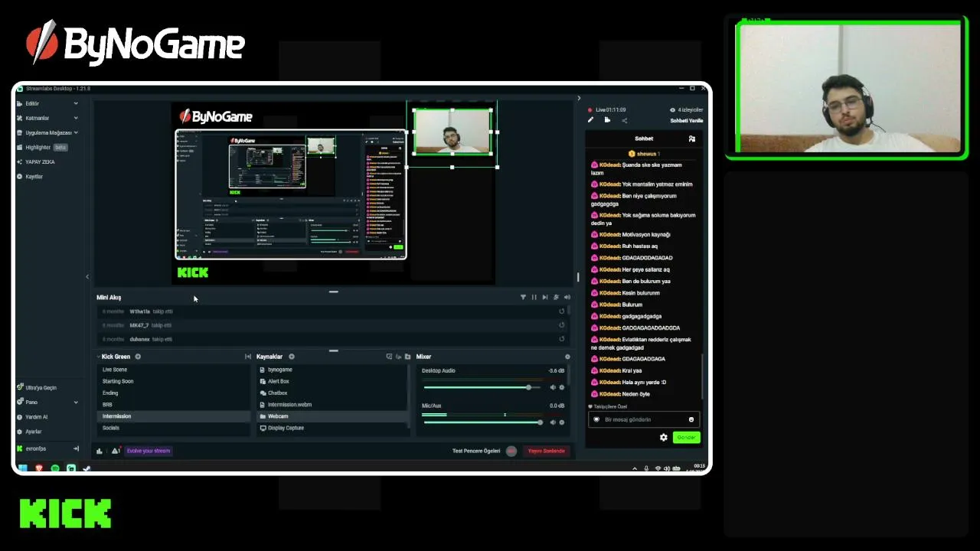
Task: Toggle alert sound volume in Mini Akış
Action: pyautogui.click(x=567, y=297)
